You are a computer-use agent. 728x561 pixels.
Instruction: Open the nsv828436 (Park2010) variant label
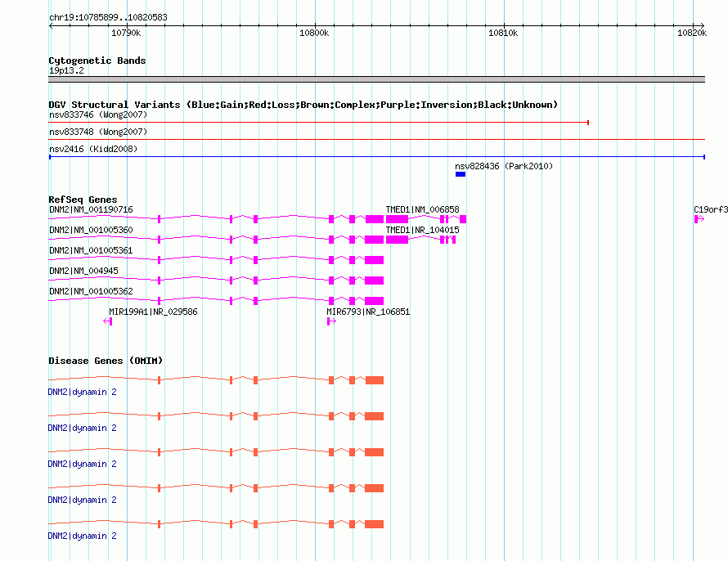pos(504,166)
